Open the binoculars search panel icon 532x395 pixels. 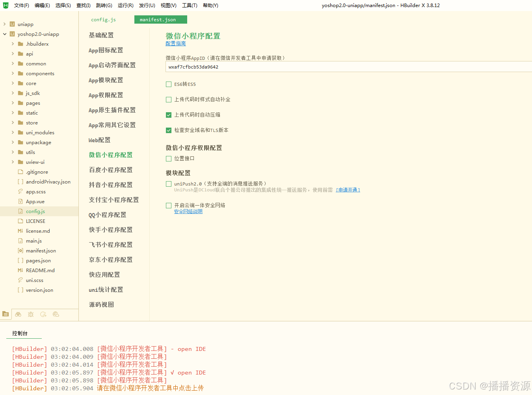[x=18, y=314]
